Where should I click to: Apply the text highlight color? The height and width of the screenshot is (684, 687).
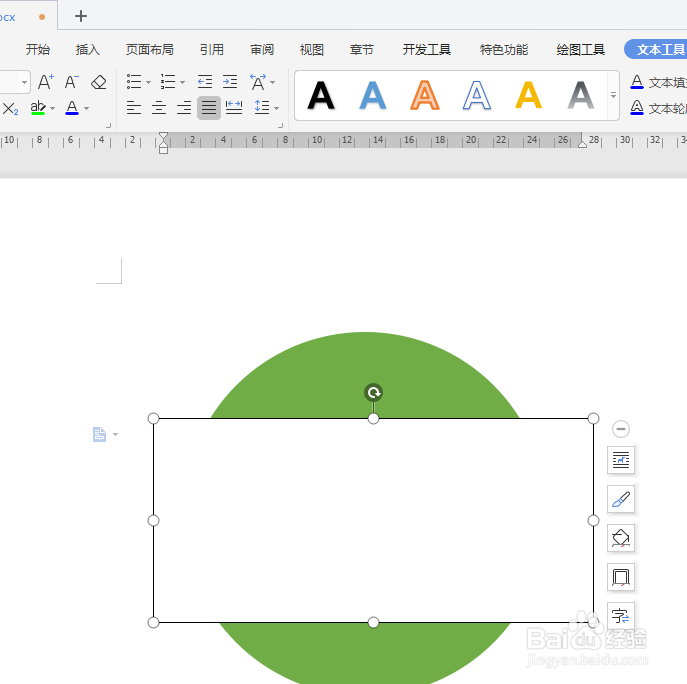pyautogui.click(x=38, y=107)
